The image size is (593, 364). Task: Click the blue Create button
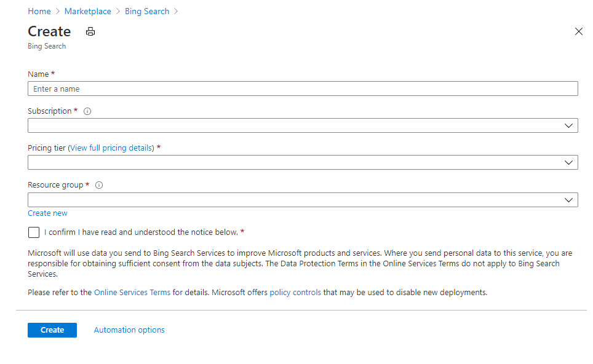point(52,330)
